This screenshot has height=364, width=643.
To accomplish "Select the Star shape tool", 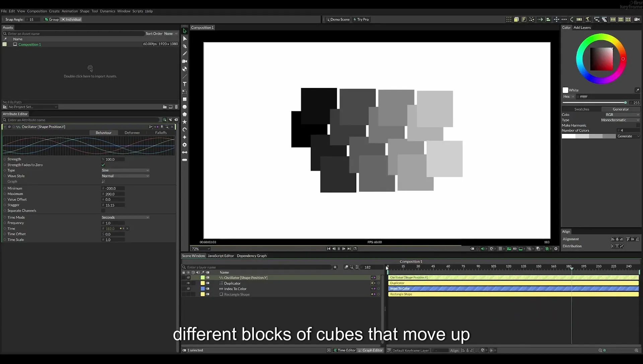I will pos(185,122).
